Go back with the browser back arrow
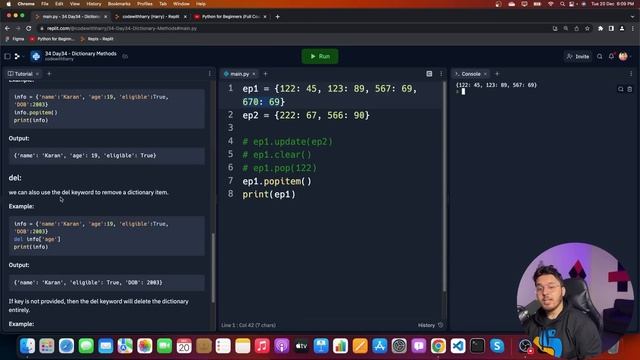 pyautogui.click(x=7, y=29)
